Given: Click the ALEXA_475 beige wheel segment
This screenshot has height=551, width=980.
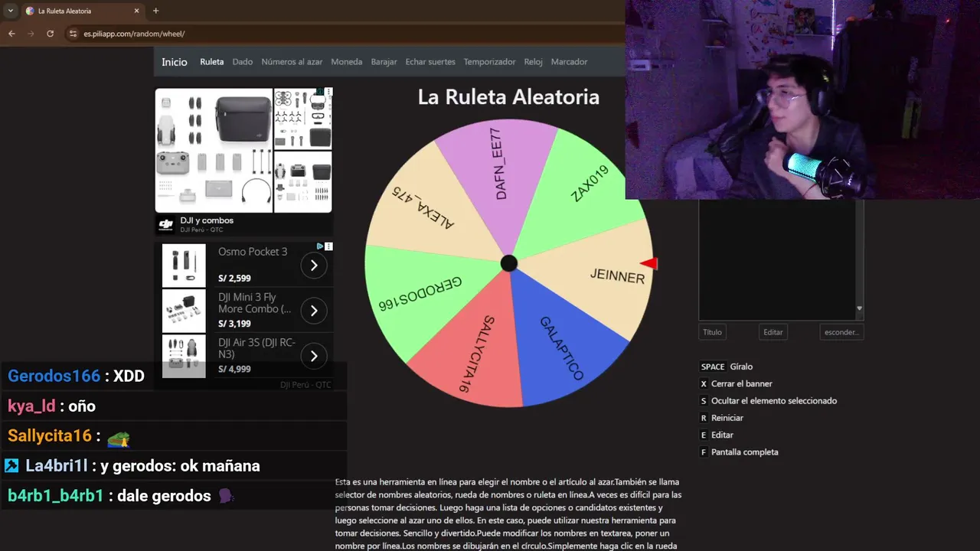Looking at the screenshot, I should (425, 207).
